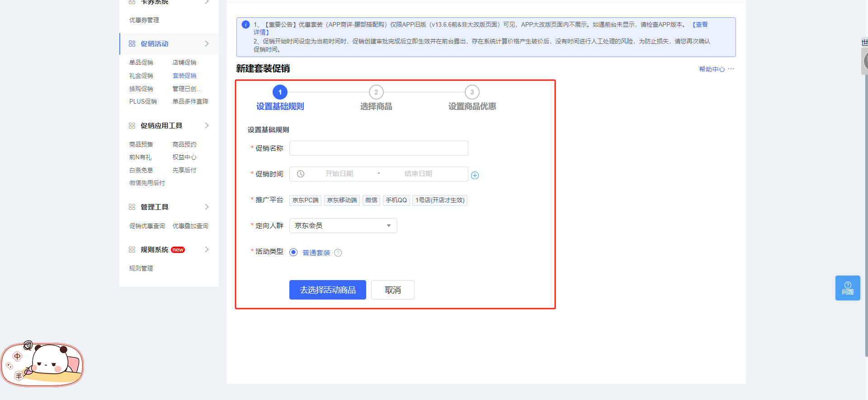Click the help question mark beside 普通套装
The height and width of the screenshot is (400, 868).
(338, 253)
